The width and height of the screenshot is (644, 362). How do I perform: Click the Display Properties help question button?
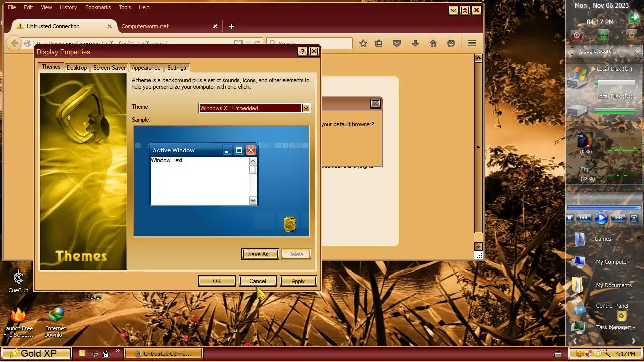click(x=302, y=51)
